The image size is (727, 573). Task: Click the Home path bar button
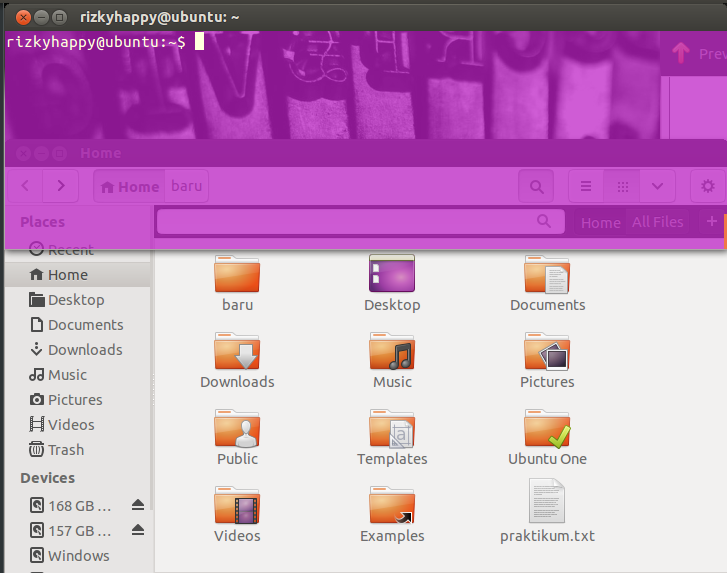click(x=129, y=186)
